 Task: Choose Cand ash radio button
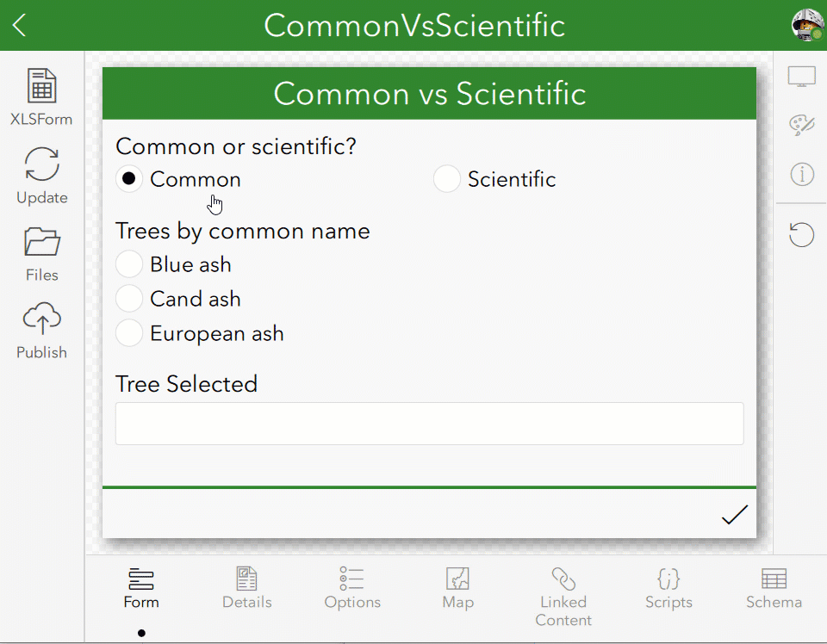click(x=129, y=299)
